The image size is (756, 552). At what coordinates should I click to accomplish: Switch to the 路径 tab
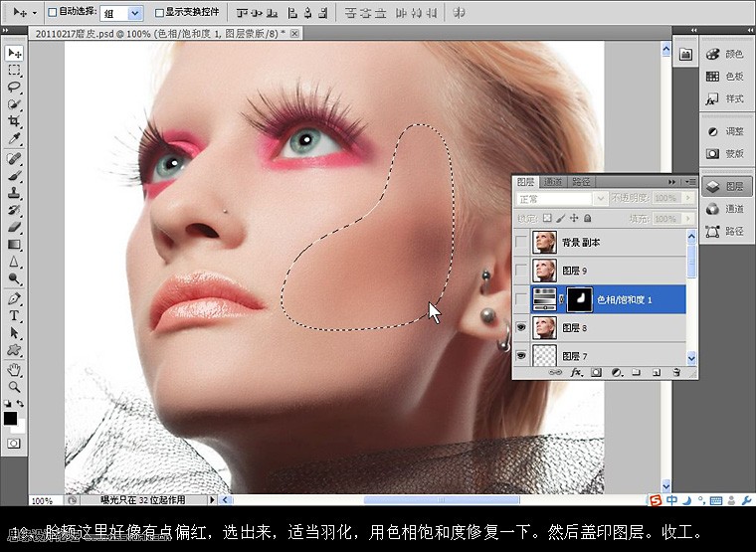tap(581, 182)
